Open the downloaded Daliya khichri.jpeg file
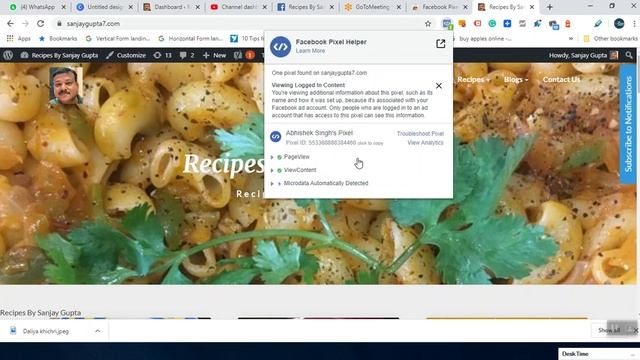640x360 pixels. coord(46,331)
